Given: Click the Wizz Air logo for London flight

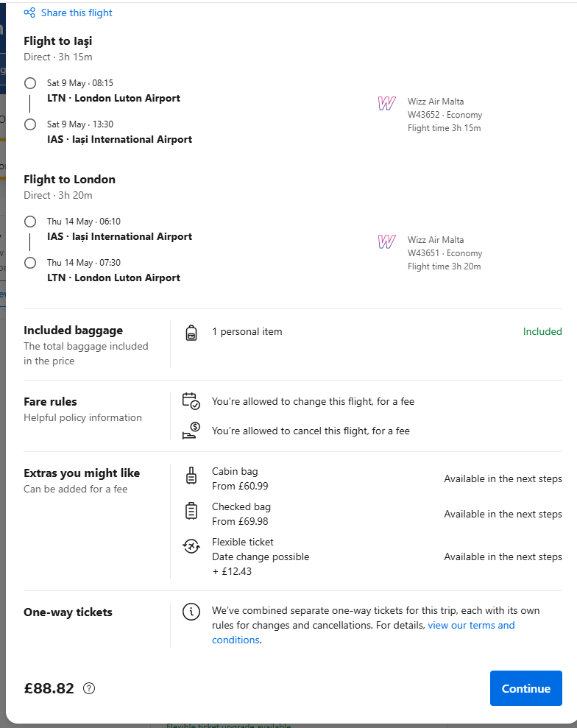Looking at the screenshot, I should (x=386, y=241).
